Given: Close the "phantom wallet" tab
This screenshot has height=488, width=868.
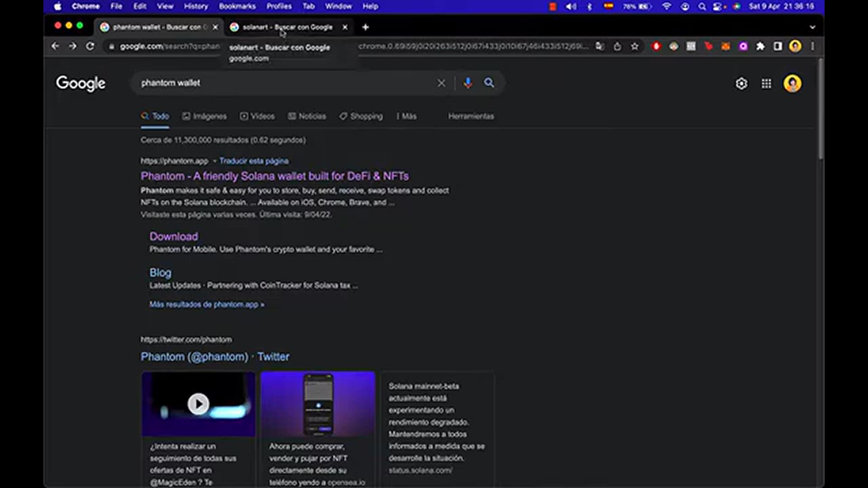Looking at the screenshot, I should pyautogui.click(x=215, y=27).
